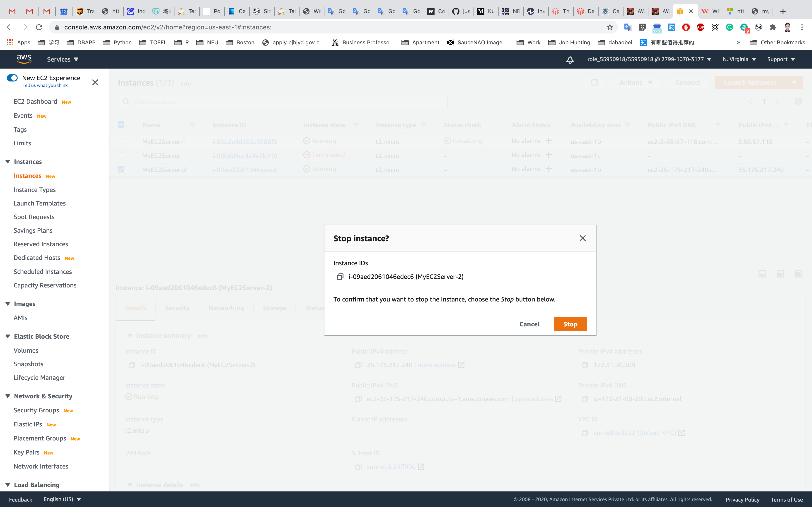Close the New EC2 Experience banner
Viewport: 812px width, 507px height.
click(95, 82)
